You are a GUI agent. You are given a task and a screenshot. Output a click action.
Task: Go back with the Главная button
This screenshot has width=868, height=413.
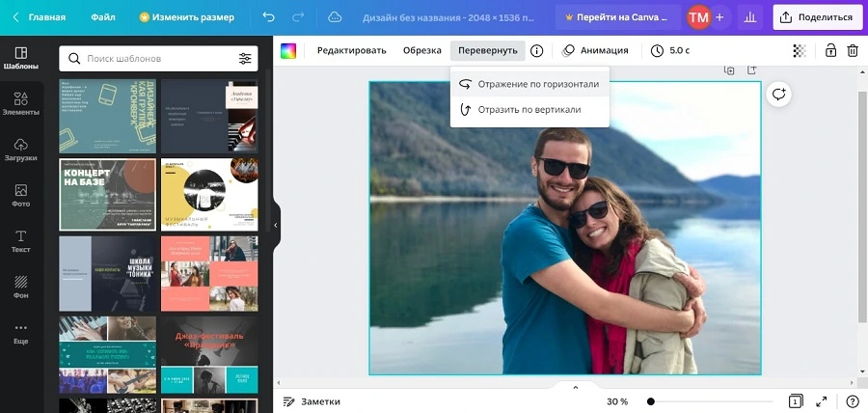pos(39,17)
